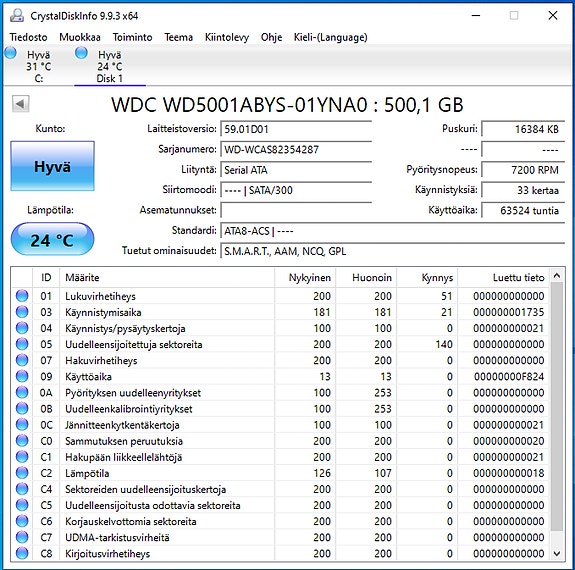Click threshold value 140 in row 05
575x570 pixels.
(444, 344)
